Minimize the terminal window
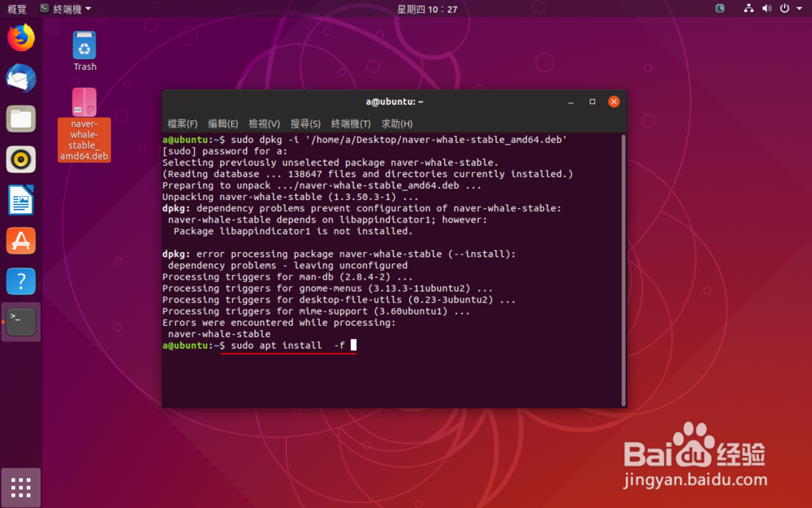This screenshot has width=812, height=508. [x=571, y=102]
